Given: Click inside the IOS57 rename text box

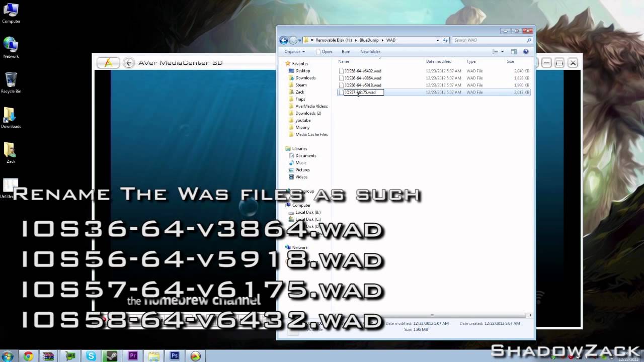Looking at the screenshot, I should pos(363,92).
